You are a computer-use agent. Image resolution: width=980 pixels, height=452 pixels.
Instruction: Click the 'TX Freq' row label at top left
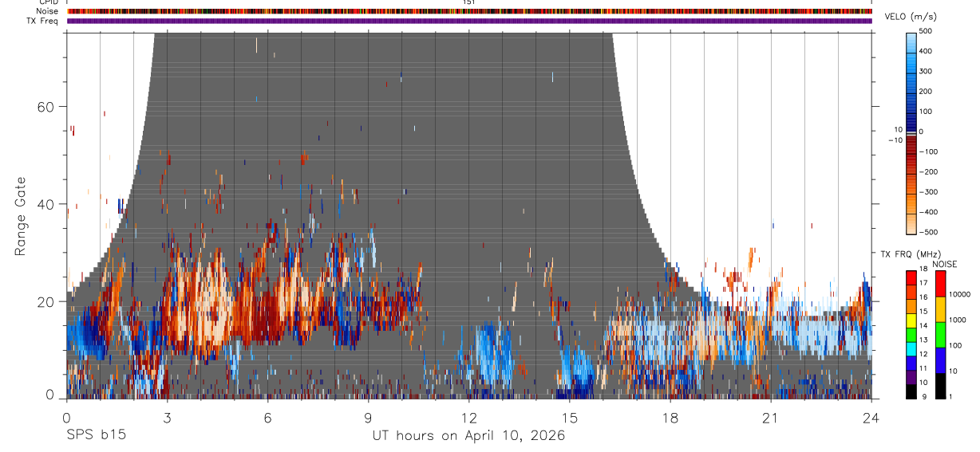[43, 21]
